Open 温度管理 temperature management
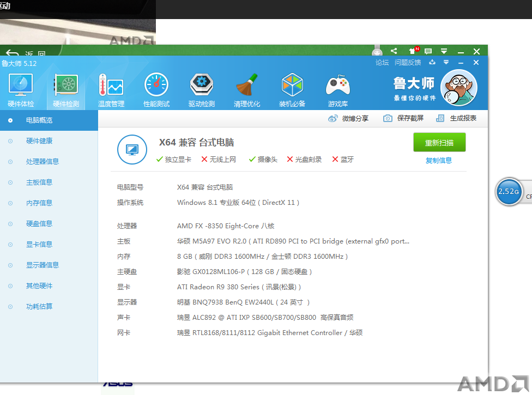 [x=111, y=90]
